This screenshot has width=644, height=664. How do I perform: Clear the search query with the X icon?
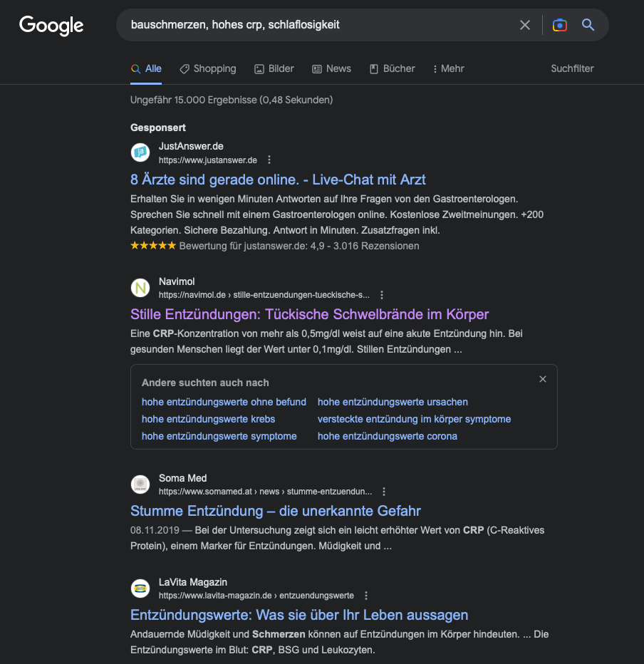pyautogui.click(x=524, y=25)
